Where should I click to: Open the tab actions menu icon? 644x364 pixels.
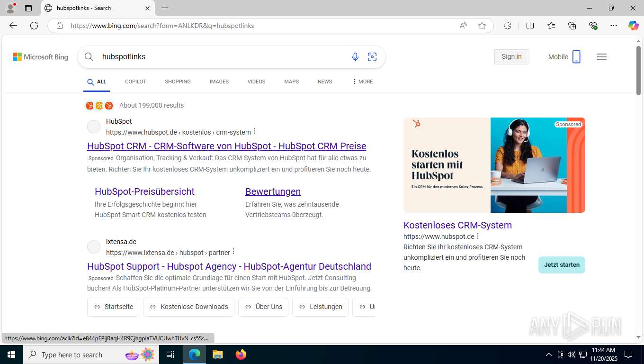pos(28,8)
